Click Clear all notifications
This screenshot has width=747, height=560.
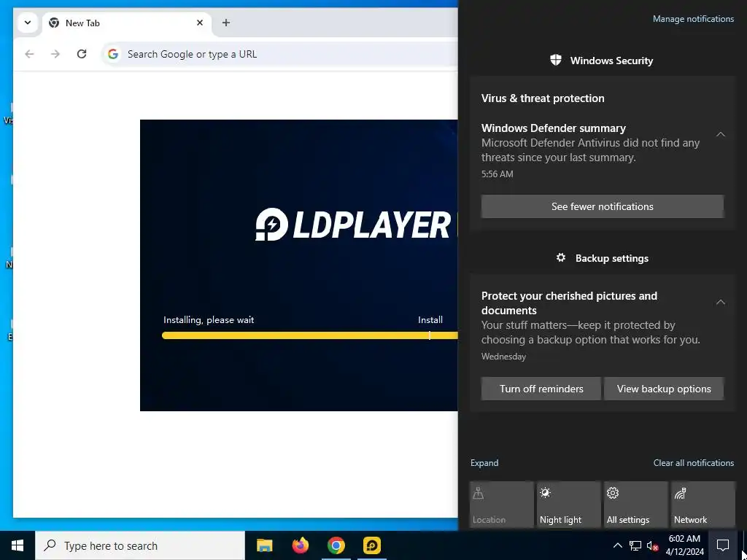tap(694, 463)
